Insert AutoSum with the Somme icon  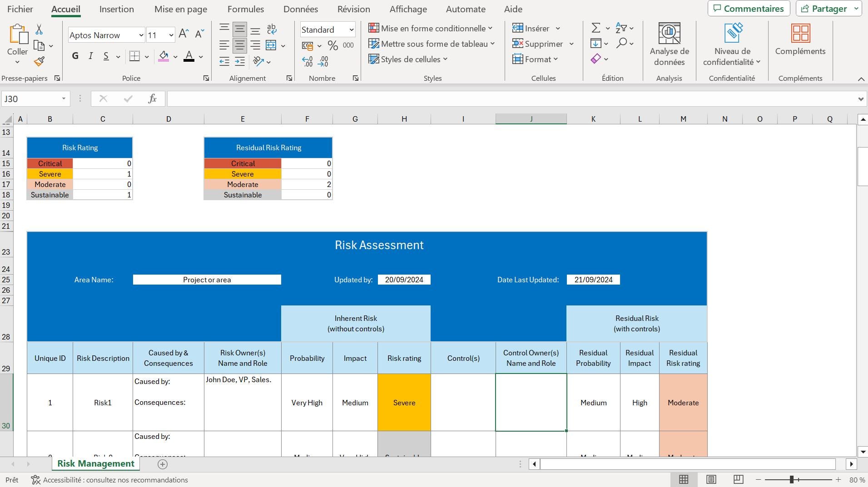pos(596,28)
